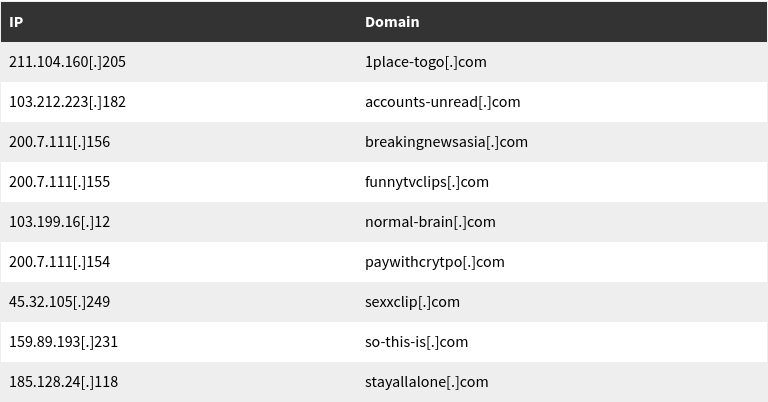Click the normal-brain[.]com domain

(430, 222)
